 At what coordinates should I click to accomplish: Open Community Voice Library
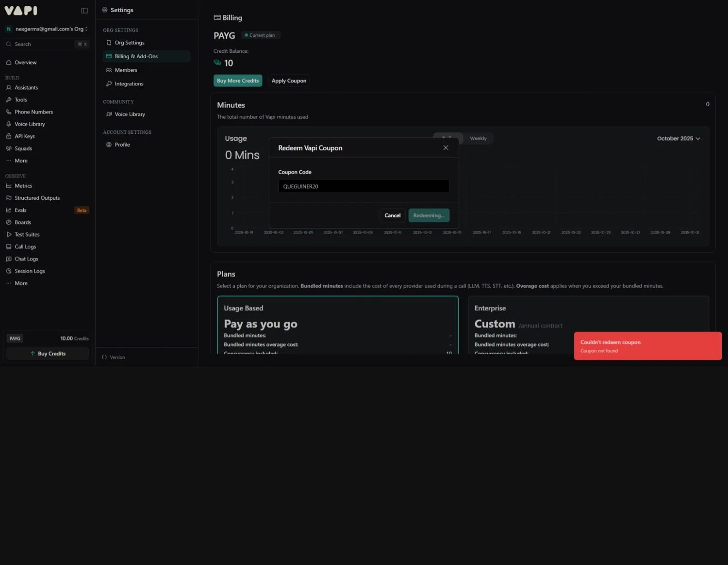click(147, 114)
